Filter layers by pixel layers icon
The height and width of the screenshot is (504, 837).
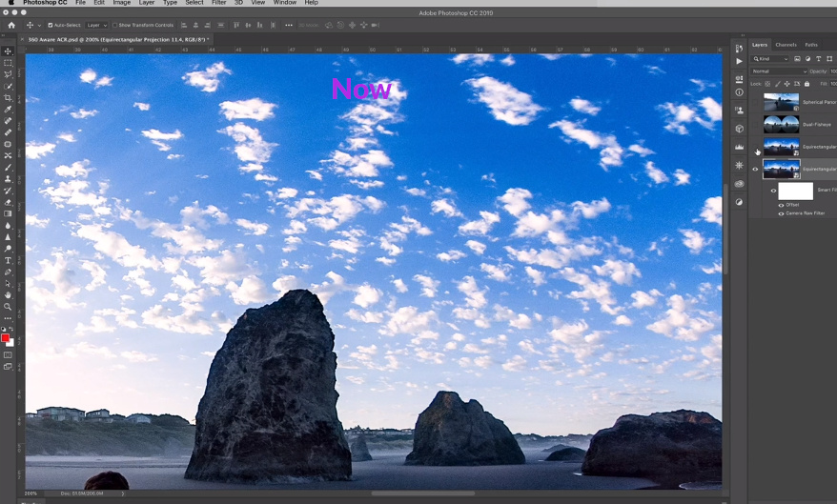pos(797,59)
